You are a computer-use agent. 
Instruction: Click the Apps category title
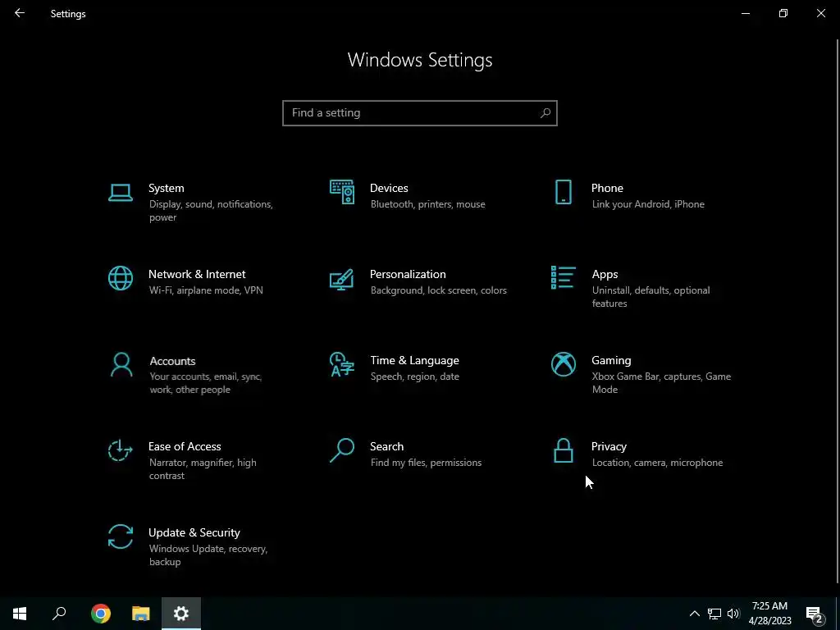[x=605, y=274]
